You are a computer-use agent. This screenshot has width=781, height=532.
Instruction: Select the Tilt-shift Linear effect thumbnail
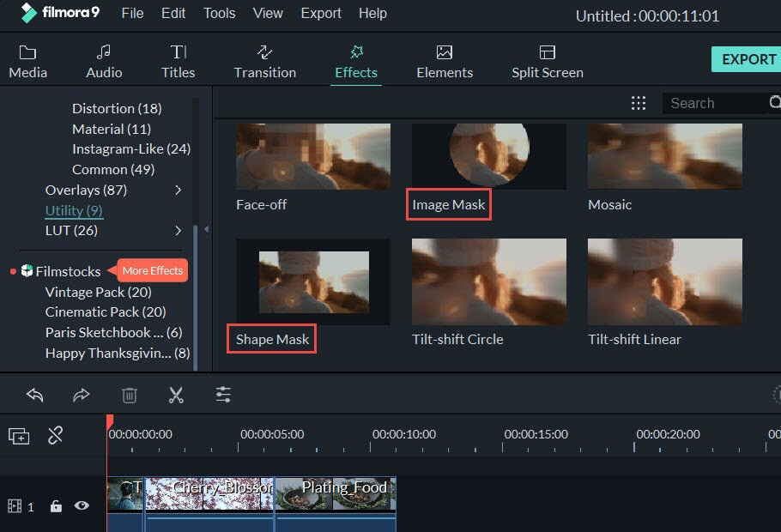point(665,282)
